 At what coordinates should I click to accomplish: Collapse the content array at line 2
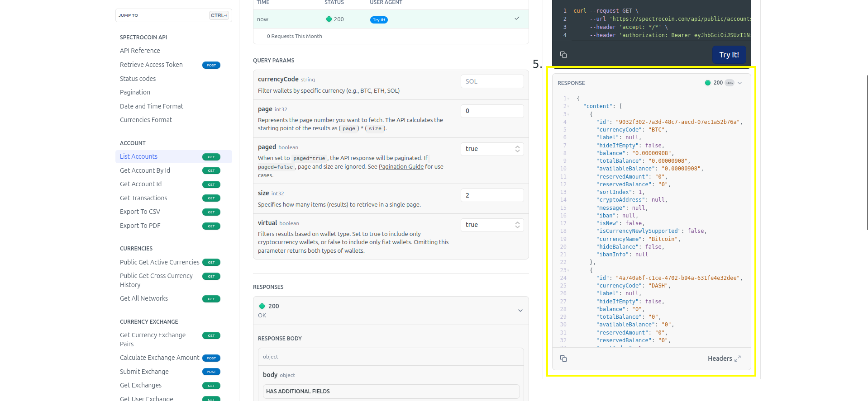[569, 106]
